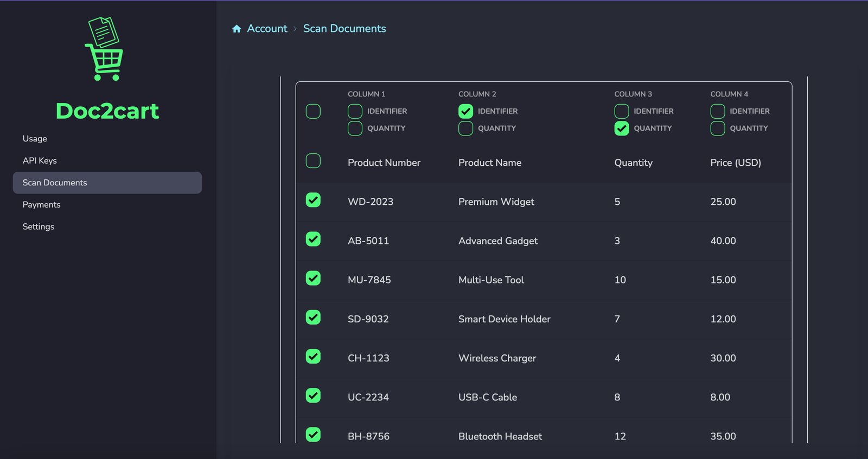Open the Payments page

click(41, 205)
